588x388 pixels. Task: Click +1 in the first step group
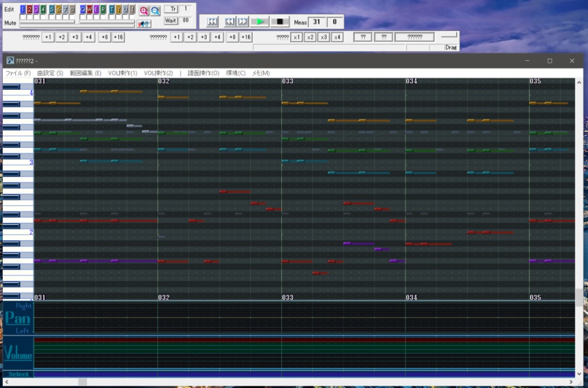coord(48,37)
